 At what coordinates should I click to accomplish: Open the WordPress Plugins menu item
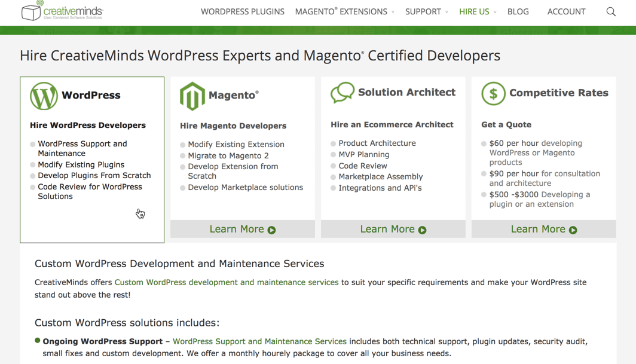point(242,11)
